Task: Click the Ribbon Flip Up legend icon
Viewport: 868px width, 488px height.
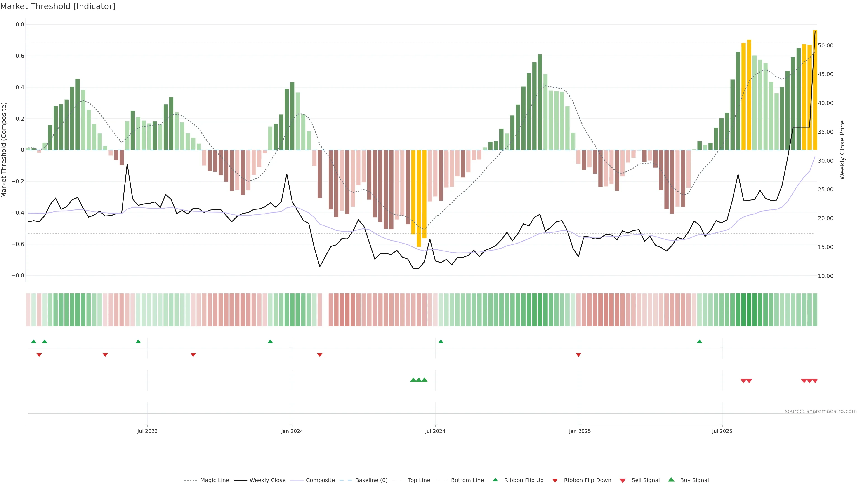Action: click(x=495, y=480)
